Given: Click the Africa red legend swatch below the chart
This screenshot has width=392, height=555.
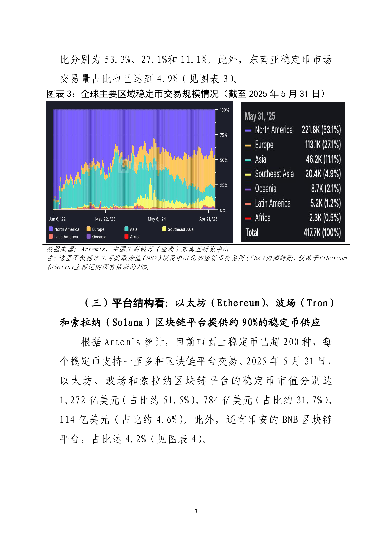Looking at the screenshot, I should coord(126,236).
